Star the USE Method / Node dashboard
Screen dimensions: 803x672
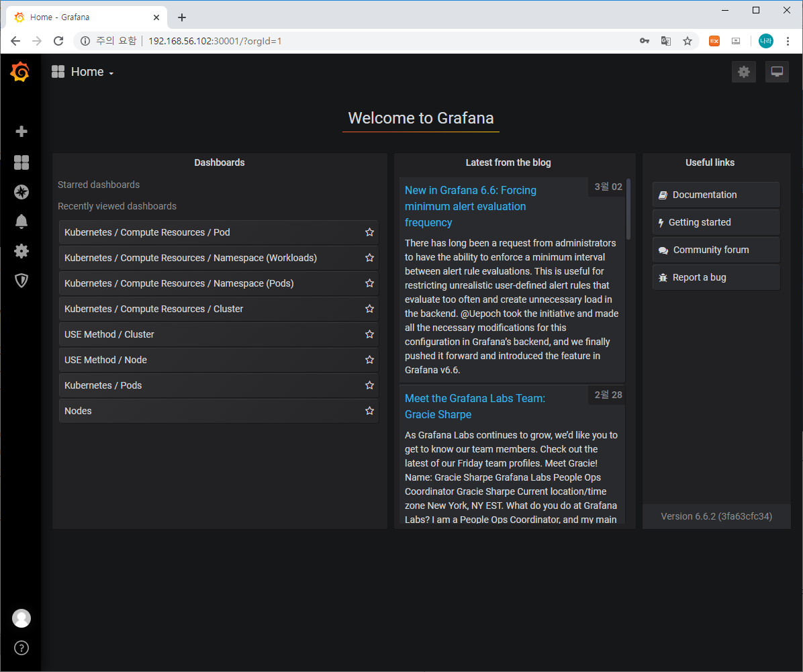[369, 360]
